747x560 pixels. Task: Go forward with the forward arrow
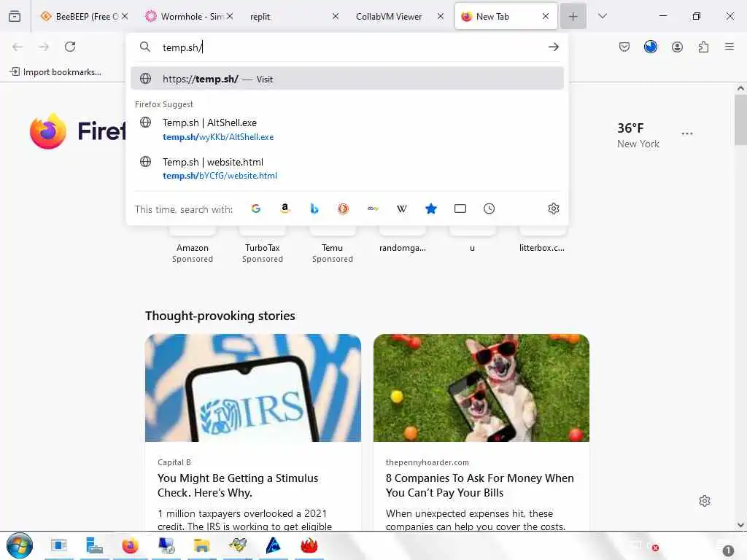[x=44, y=47]
